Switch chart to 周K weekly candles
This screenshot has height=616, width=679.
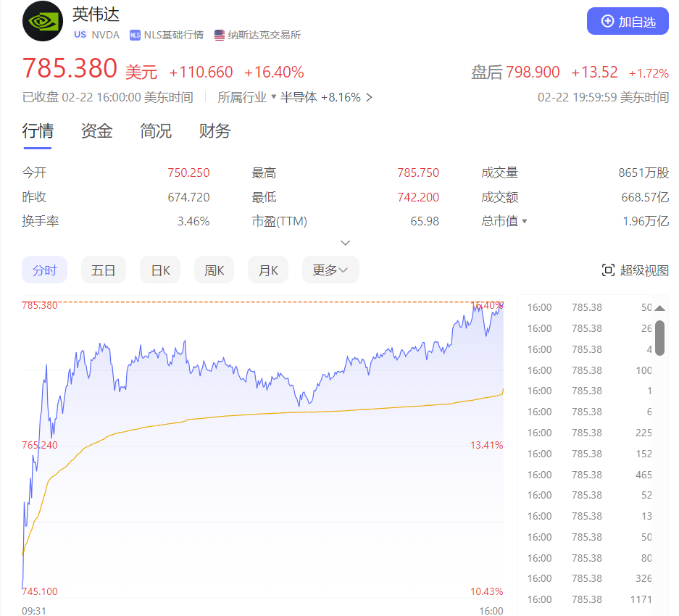(x=213, y=269)
